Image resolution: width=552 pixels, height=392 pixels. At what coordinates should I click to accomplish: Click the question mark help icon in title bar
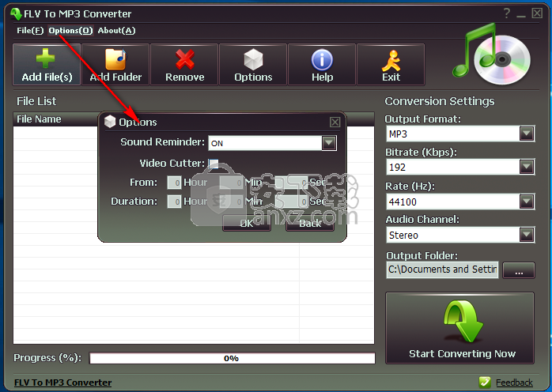pyautogui.click(x=507, y=13)
